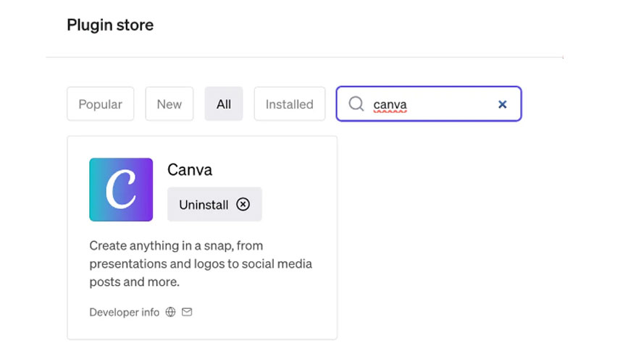This screenshot has height=364, width=623.
Task: Select the New filter tab
Action: coord(169,104)
